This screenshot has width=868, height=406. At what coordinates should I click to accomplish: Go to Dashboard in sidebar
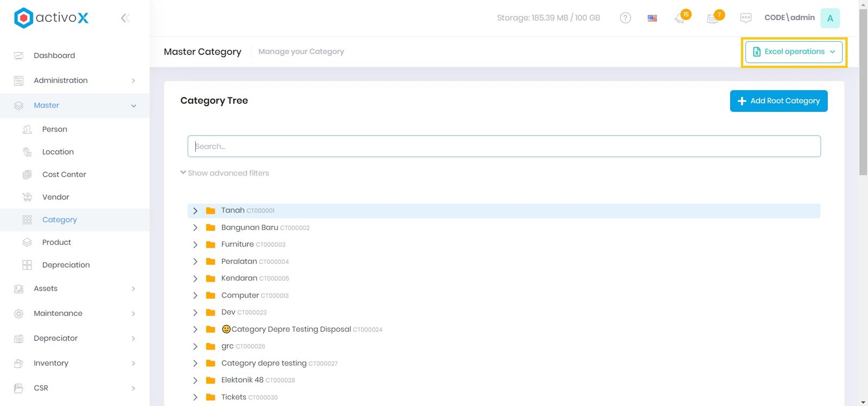click(x=54, y=55)
